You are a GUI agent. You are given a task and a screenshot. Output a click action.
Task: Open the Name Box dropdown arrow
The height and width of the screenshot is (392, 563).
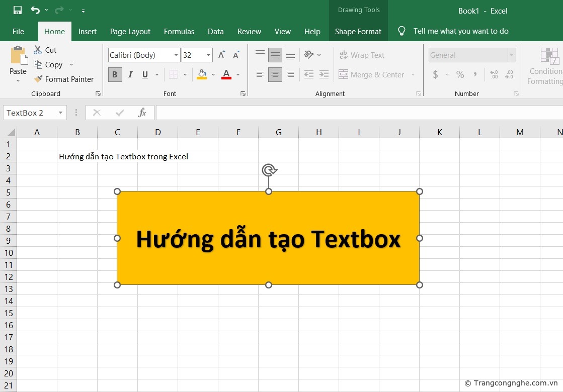tap(60, 113)
